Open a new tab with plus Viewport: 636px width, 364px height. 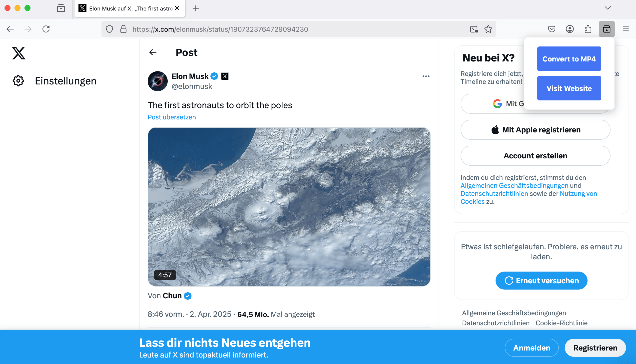pos(196,8)
